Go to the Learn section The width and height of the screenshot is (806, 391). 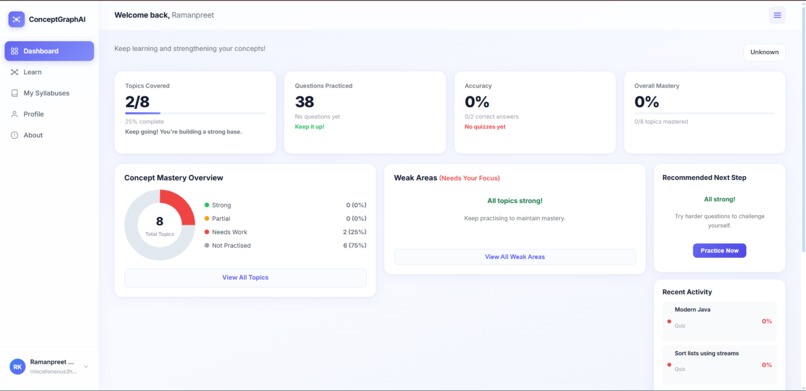point(49,72)
